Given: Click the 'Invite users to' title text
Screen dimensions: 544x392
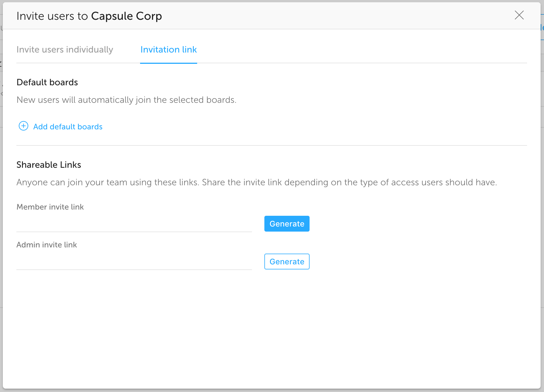Looking at the screenshot, I should [x=52, y=16].
